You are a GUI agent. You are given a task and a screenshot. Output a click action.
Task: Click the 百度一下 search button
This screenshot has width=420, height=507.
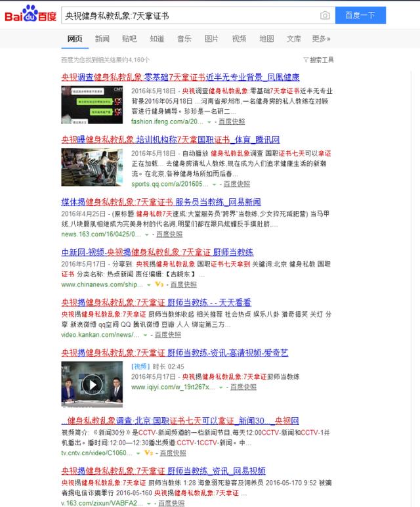pos(360,15)
